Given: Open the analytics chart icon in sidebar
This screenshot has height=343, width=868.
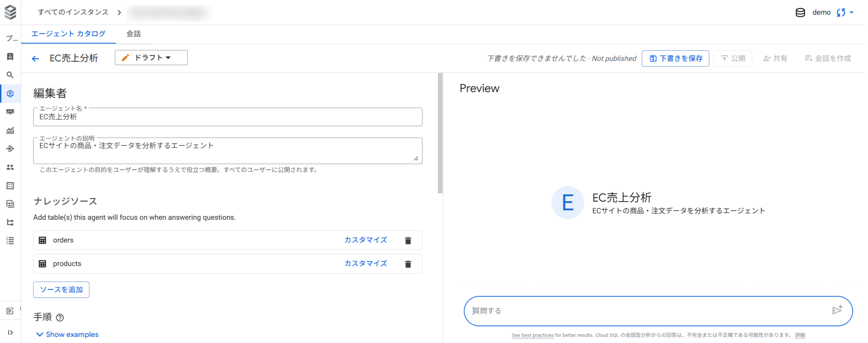Looking at the screenshot, I should click(x=10, y=130).
